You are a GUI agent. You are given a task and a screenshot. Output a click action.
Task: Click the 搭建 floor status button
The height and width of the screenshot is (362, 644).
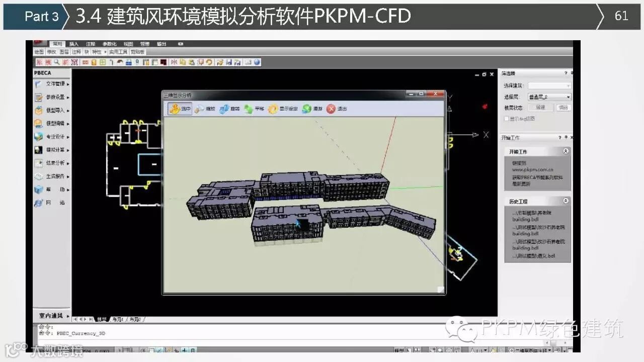(x=540, y=108)
